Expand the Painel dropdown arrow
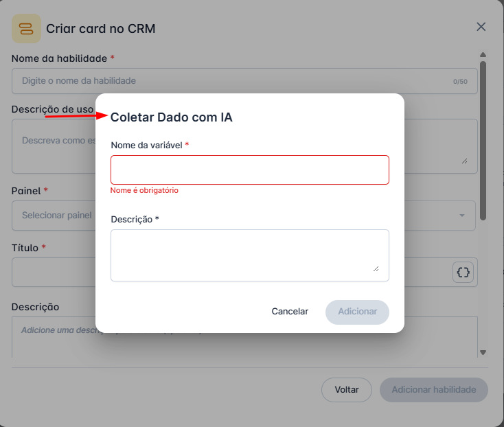504x427 pixels. click(x=461, y=216)
